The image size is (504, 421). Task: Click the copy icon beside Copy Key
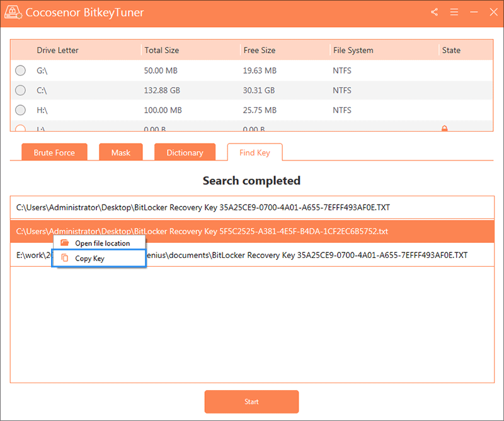[65, 258]
